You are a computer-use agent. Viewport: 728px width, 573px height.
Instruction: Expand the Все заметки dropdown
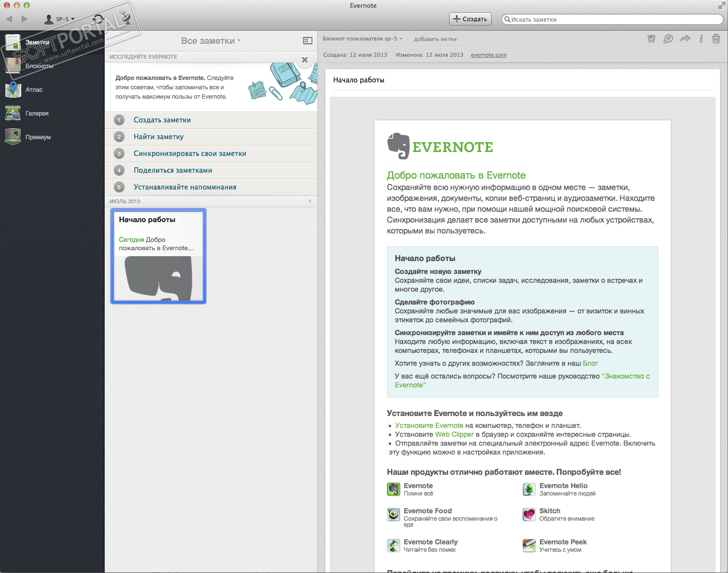211,41
